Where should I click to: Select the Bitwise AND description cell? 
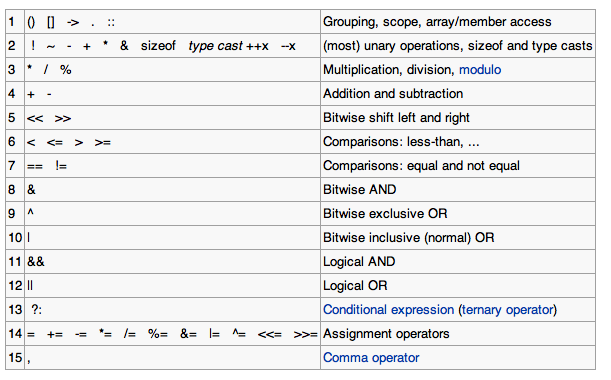(x=458, y=190)
